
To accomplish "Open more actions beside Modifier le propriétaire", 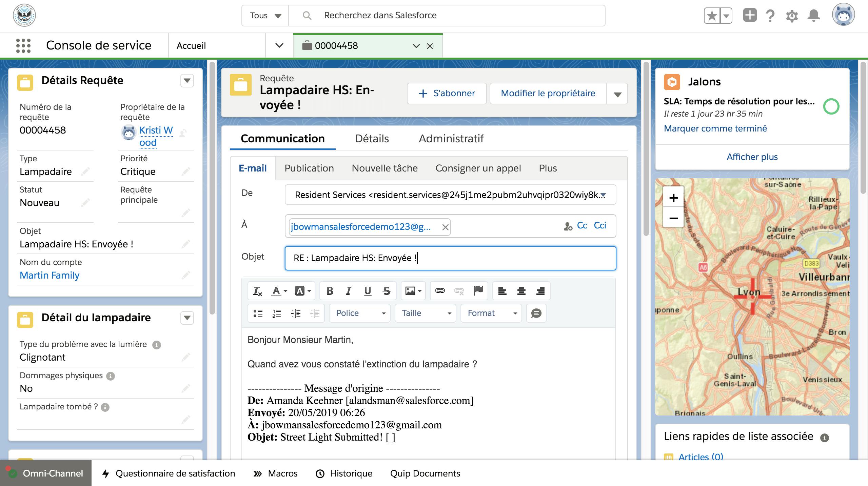I will (617, 94).
